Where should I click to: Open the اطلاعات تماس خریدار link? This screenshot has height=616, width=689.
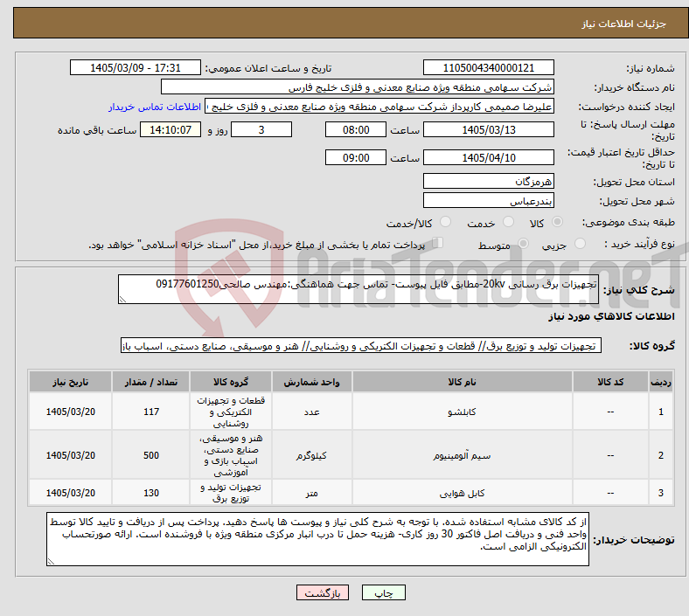click(155, 107)
